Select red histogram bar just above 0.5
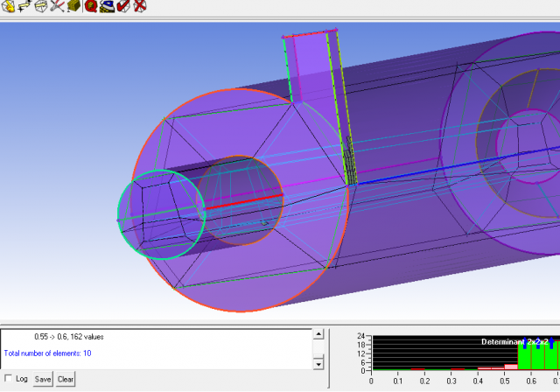The height and width of the screenshot is (392, 560). click(x=511, y=367)
